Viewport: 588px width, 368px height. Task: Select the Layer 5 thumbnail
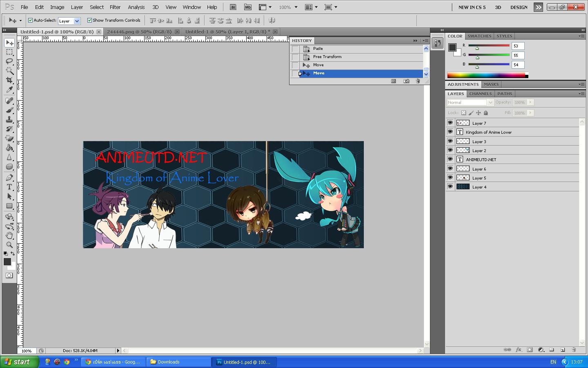click(x=463, y=177)
